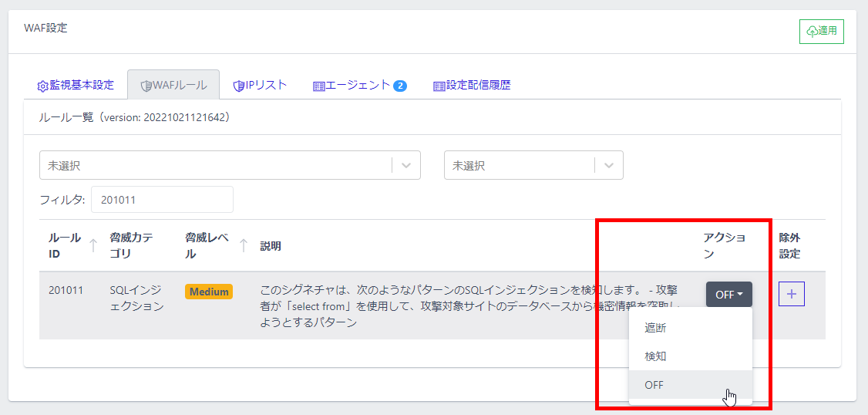Click the フィルタ input field containing 201011
Screen dimensions: 868x415
click(x=162, y=200)
